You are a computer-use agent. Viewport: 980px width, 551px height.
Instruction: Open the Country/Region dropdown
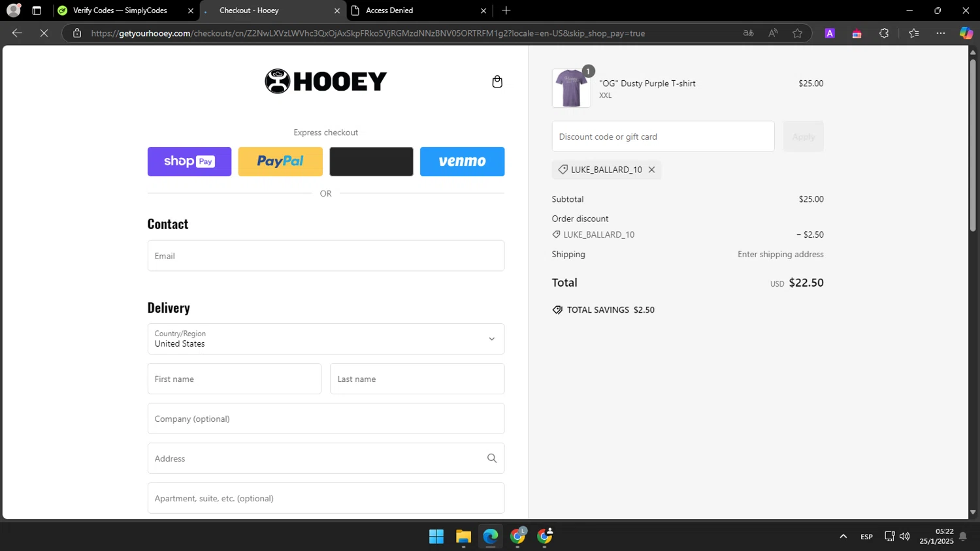click(x=326, y=339)
